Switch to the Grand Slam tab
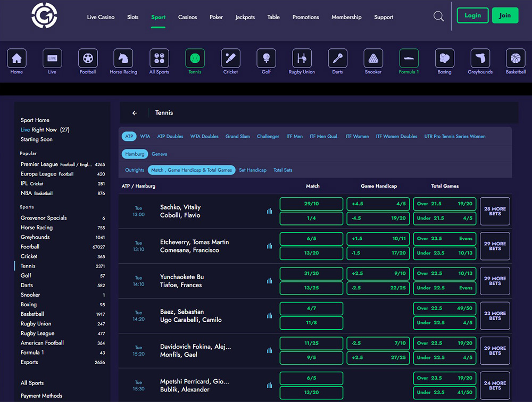Image resolution: width=532 pixels, height=402 pixels. [237, 136]
